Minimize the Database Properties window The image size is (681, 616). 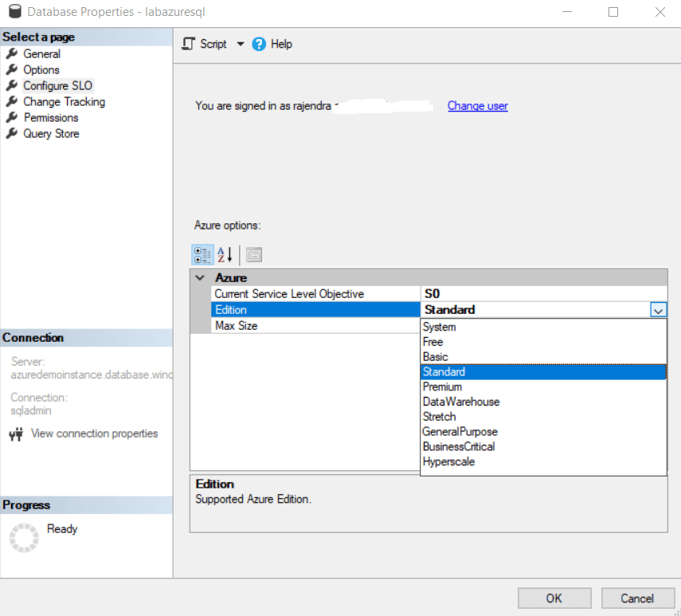(x=567, y=12)
